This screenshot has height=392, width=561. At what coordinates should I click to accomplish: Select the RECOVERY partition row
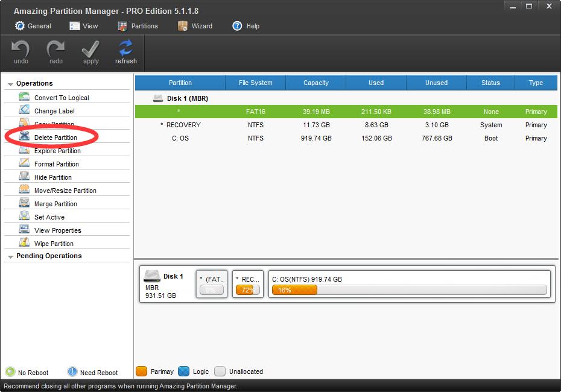click(x=346, y=125)
